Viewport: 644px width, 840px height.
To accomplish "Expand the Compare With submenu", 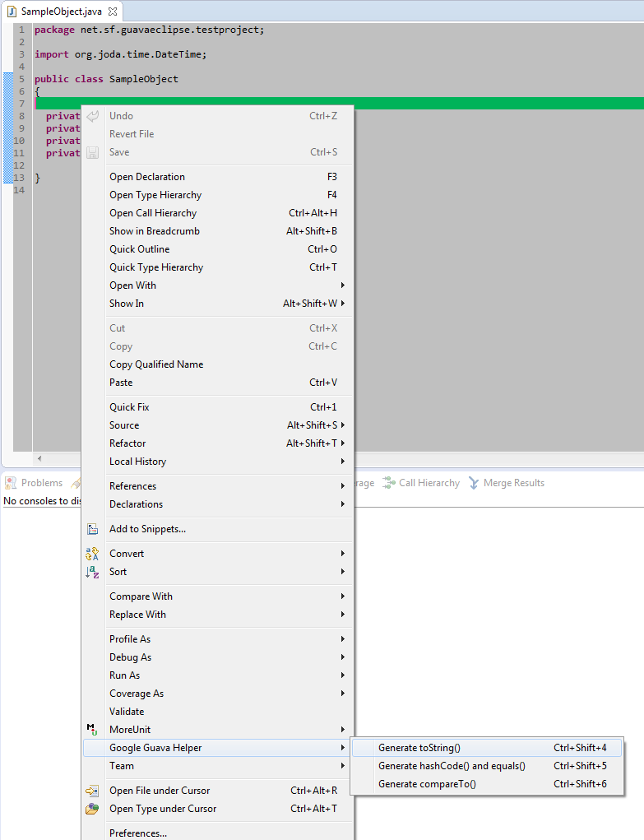I will point(217,596).
